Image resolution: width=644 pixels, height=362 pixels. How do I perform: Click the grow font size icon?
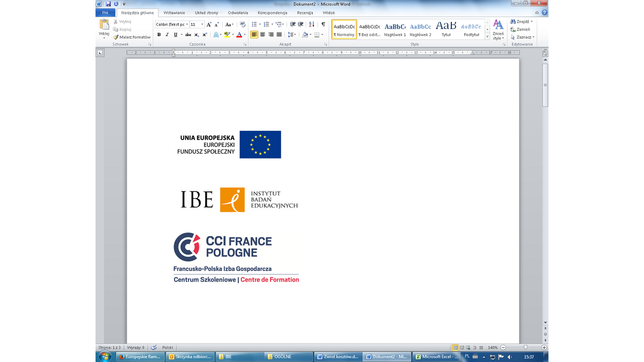(209, 25)
